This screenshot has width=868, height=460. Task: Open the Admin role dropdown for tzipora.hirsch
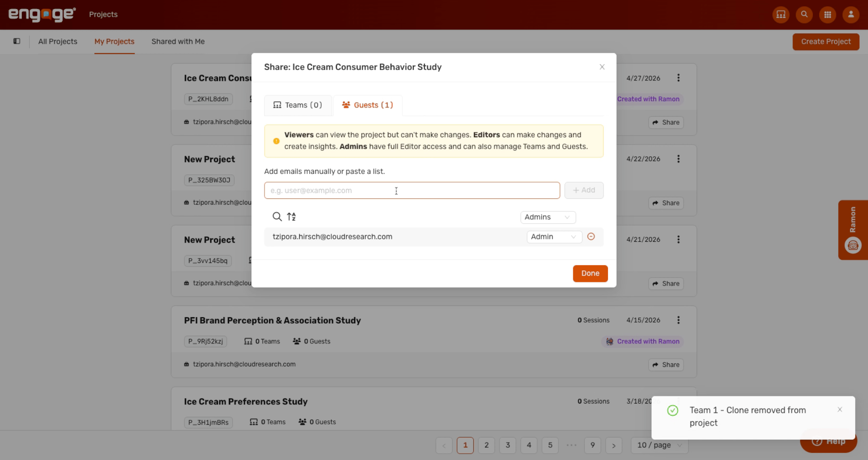click(x=554, y=237)
